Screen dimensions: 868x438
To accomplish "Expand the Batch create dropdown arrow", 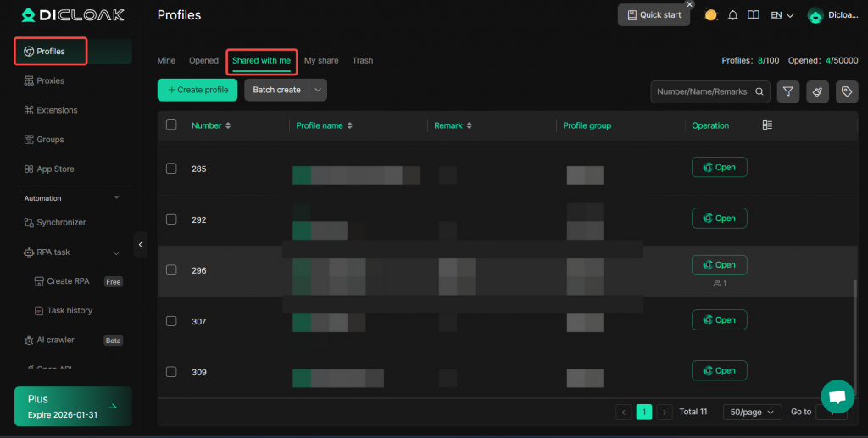I will [x=318, y=90].
